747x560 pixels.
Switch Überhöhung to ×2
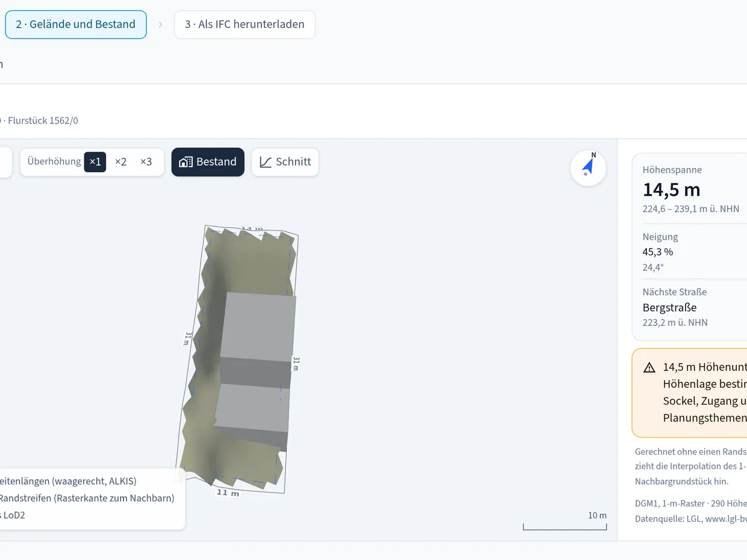pos(120,162)
